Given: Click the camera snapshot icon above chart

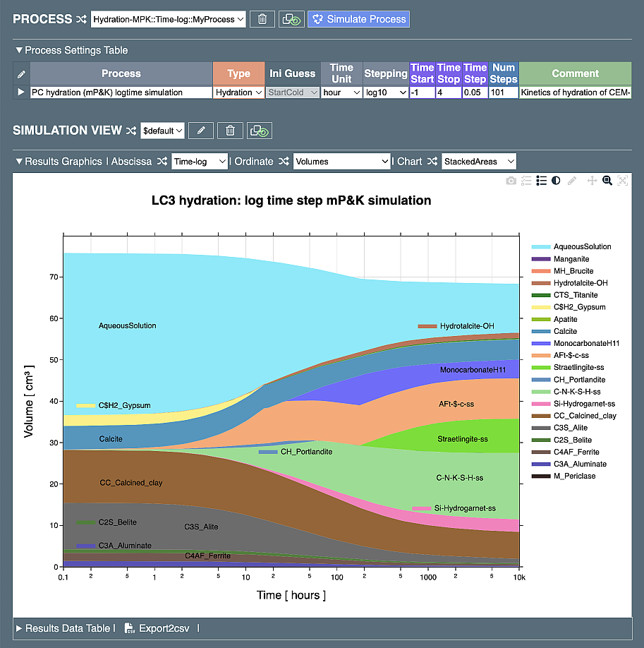Looking at the screenshot, I should (511, 181).
